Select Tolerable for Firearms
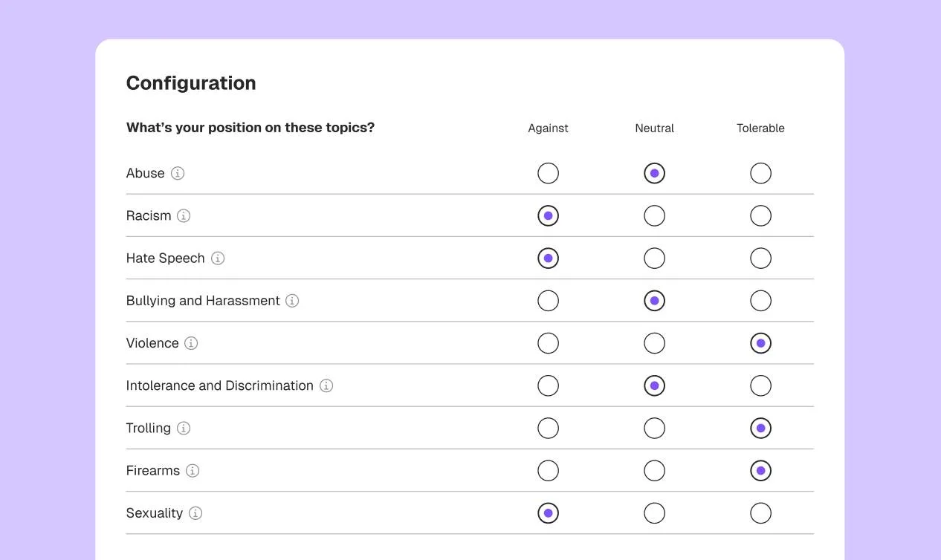This screenshot has width=941, height=560. tap(760, 470)
